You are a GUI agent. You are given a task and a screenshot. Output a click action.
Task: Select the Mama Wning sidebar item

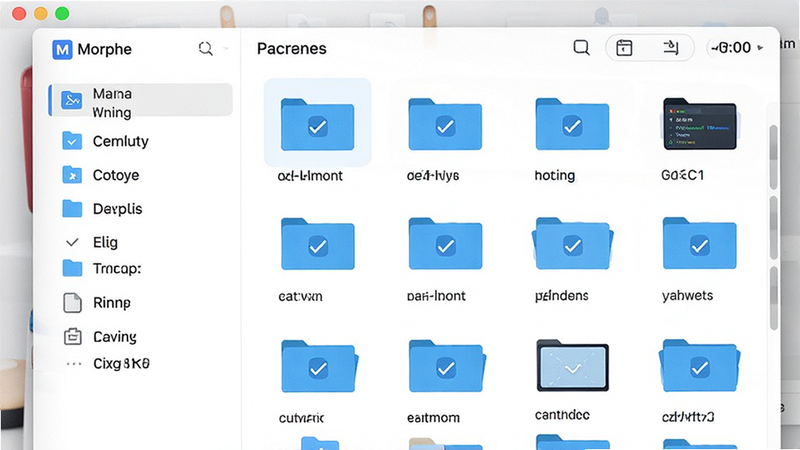(x=141, y=101)
